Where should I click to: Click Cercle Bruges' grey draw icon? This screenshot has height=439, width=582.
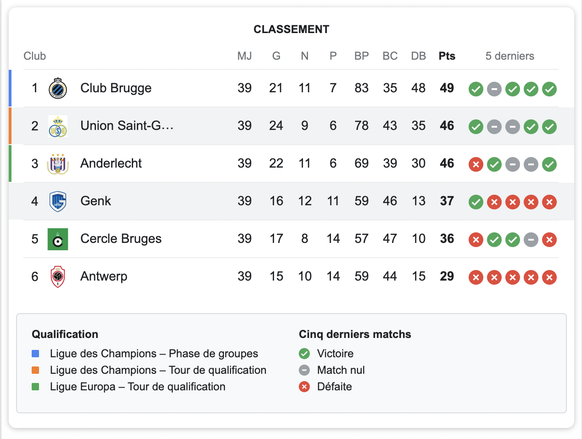[x=531, y=240]
